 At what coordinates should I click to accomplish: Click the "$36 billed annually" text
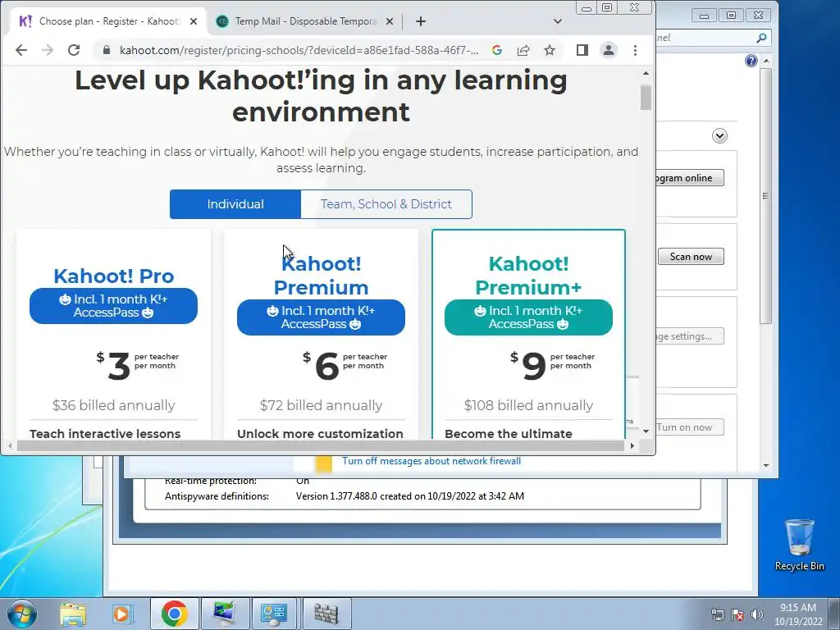coord(113,405)
